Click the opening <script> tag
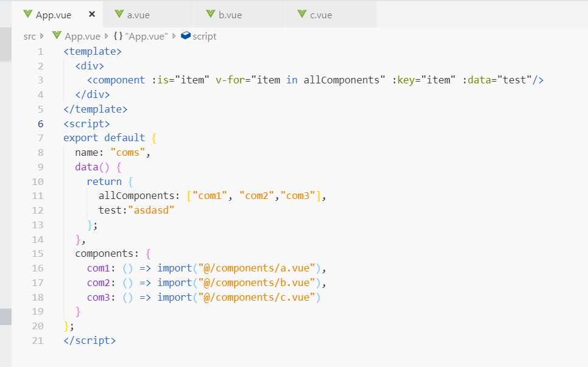 (87, 124)
